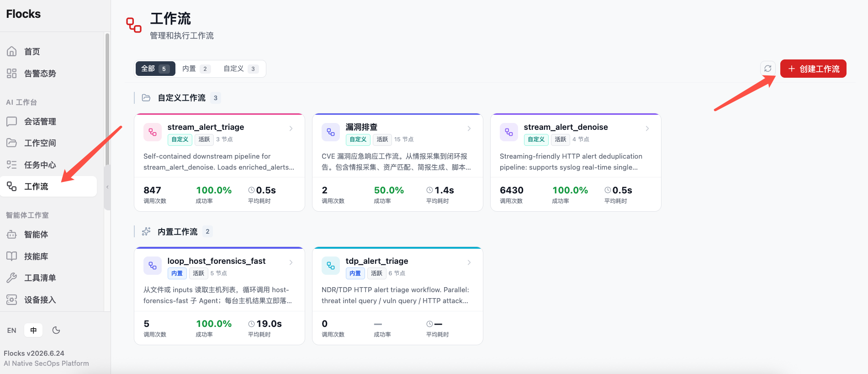The height and width of the screenshot is (374, 868).
Task: Click the stream_alert_denoise card workflow icon
Action: (x=509, y=132)
